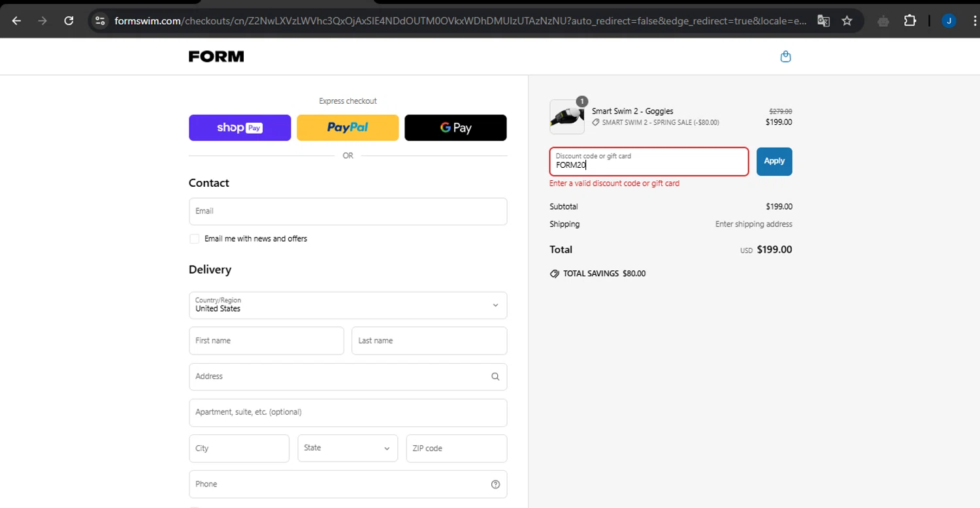Click the invalid discount code error message
This screenshot has width=980, height=508.
pyautogui.click(x=614, y=183)
